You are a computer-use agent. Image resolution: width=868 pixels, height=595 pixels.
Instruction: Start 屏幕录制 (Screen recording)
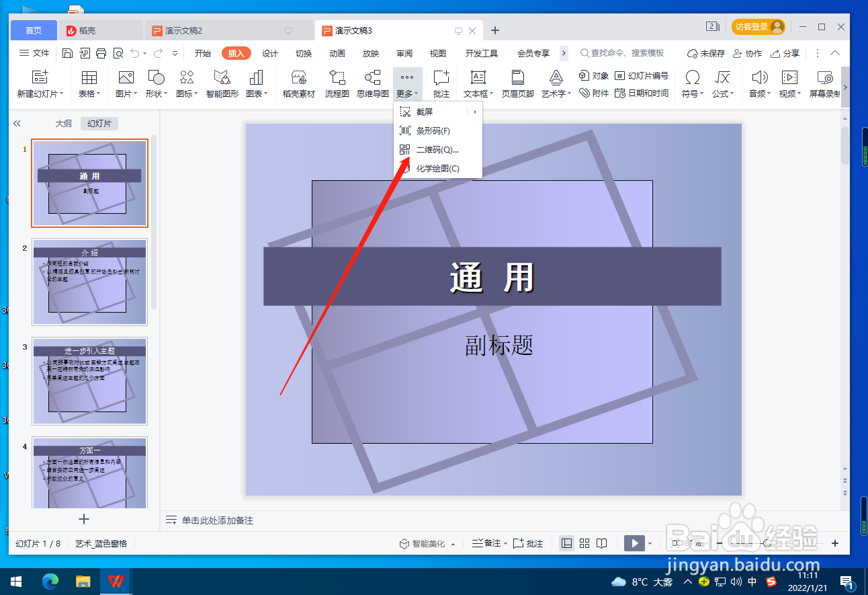824,85
